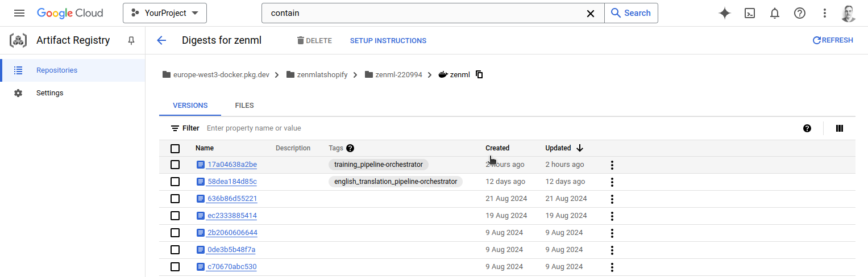Check the box for 17a04638a2be
Image resolution: width=868 pixels, height=277 pixels.
pyautogui.click(x=175, y=165)
